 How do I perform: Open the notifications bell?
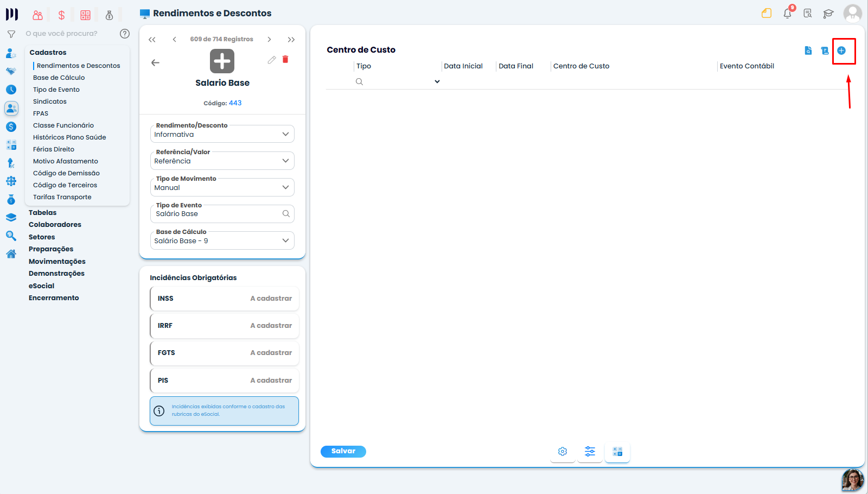[x=788, y=14]
